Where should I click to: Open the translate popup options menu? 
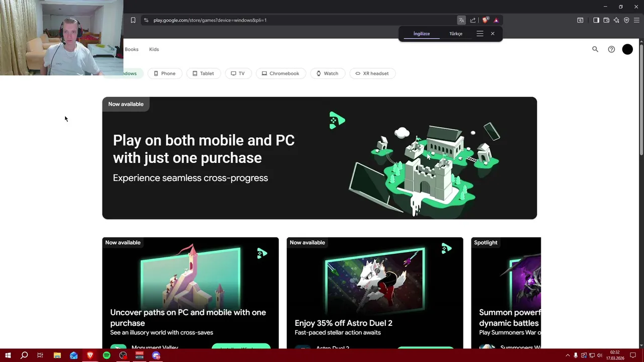coord(480,34)
